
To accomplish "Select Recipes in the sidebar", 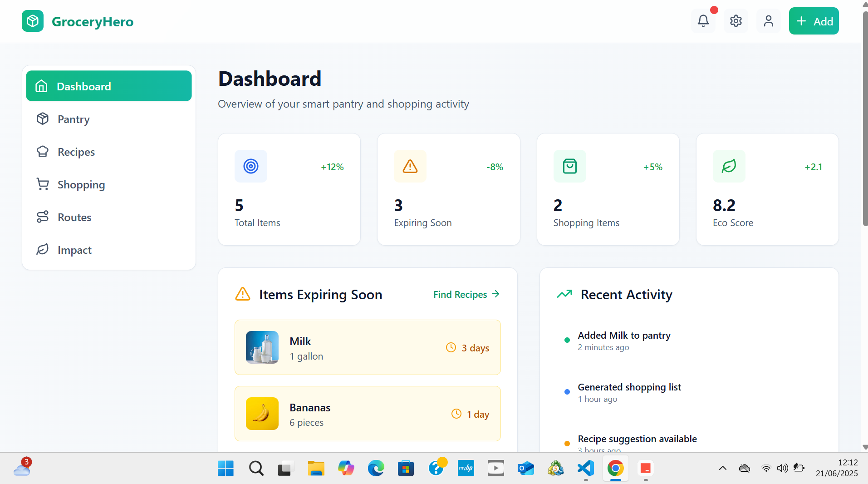I will [76, 152].
